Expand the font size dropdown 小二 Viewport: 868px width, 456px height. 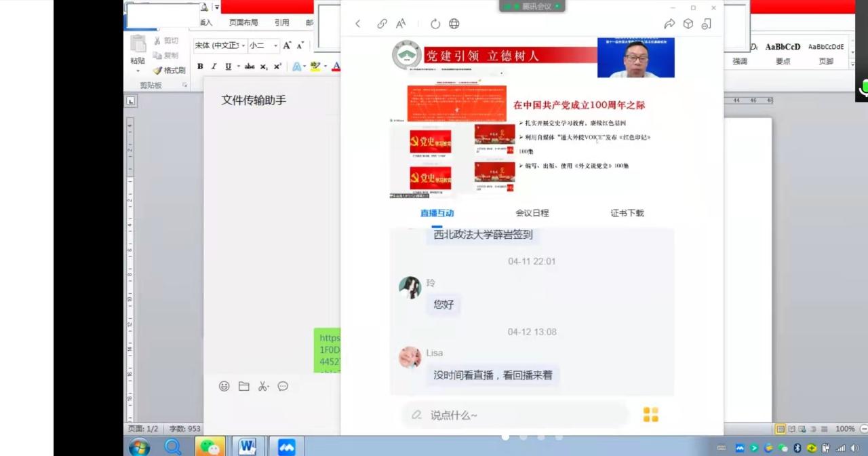275,45
